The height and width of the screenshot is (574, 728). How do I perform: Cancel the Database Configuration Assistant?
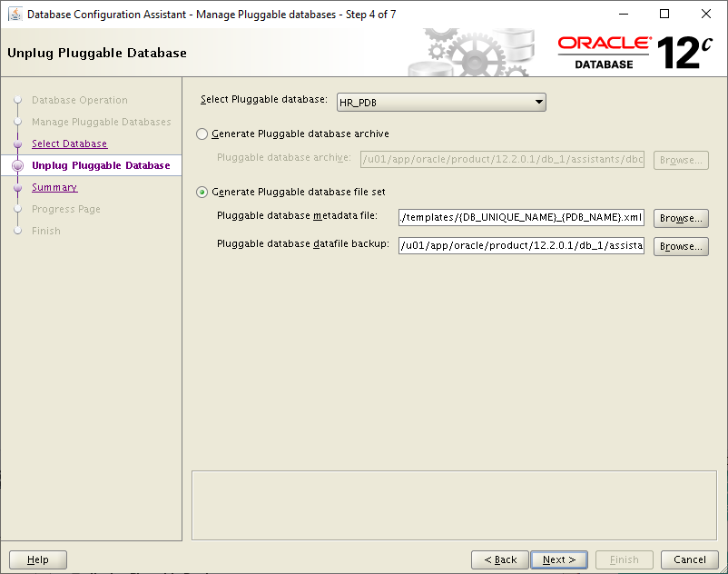click(x=690, y=559)
